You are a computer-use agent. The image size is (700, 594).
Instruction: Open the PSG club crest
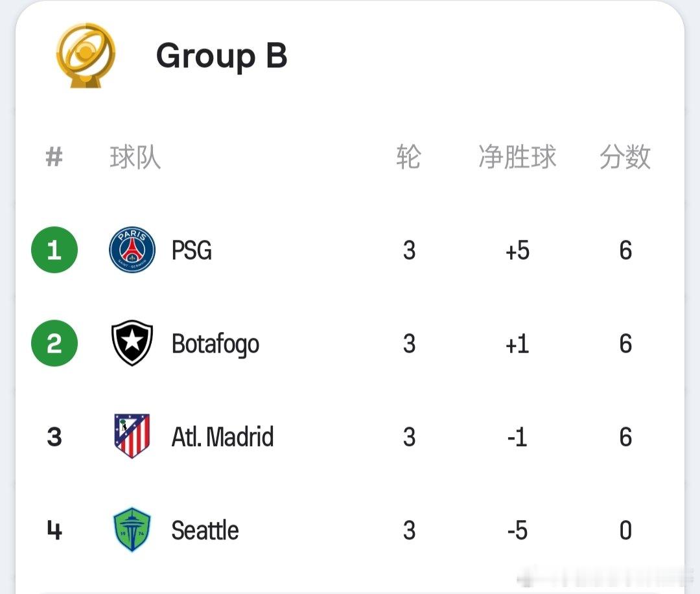coord(132,250)
